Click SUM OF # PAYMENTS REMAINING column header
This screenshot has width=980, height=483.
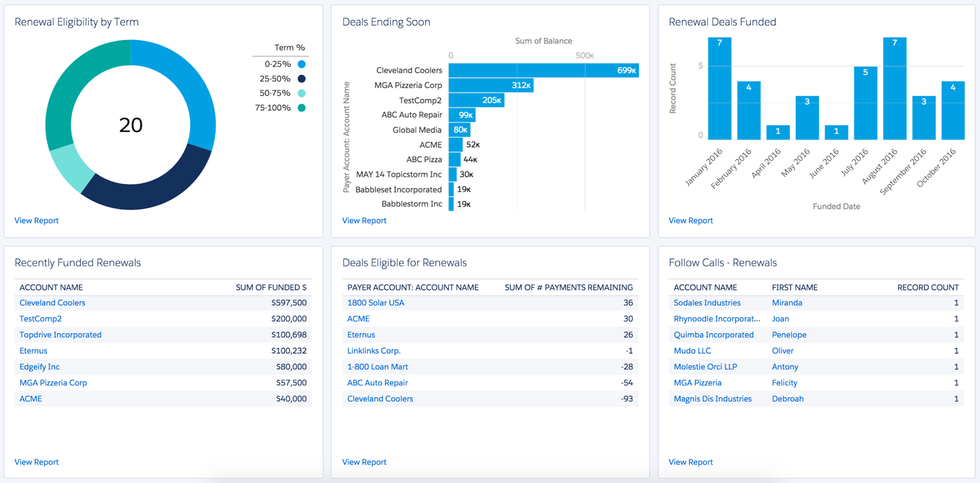tap(569, 287)
